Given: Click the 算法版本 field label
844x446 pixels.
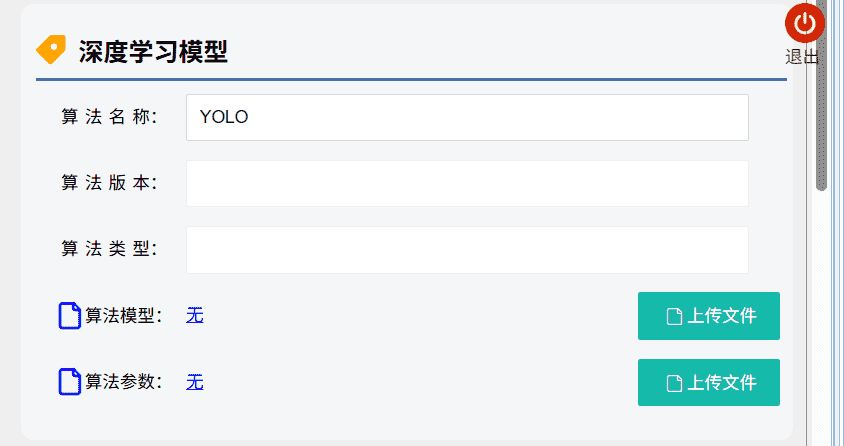Looking at the screenshot, I should point(110,183).
